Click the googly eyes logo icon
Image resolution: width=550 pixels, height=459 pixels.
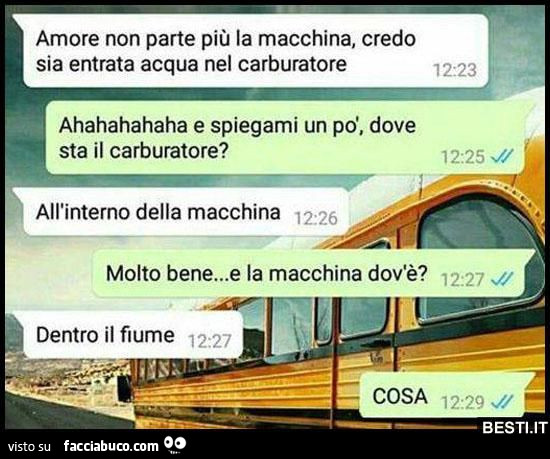click(175, 445)
